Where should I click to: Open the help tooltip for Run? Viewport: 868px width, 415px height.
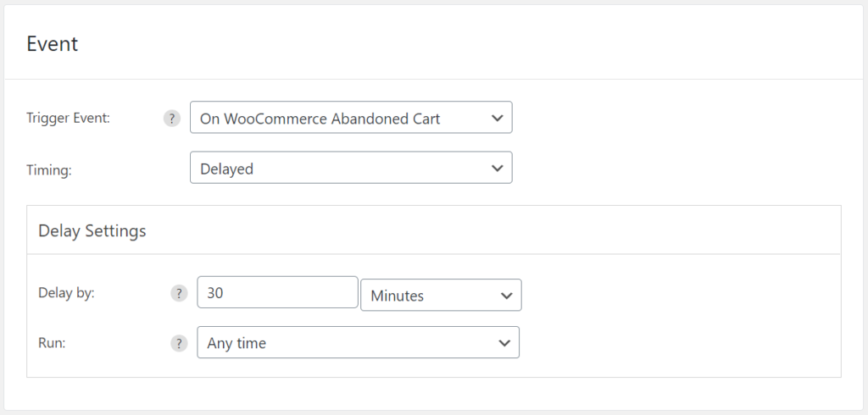[179, 344]
